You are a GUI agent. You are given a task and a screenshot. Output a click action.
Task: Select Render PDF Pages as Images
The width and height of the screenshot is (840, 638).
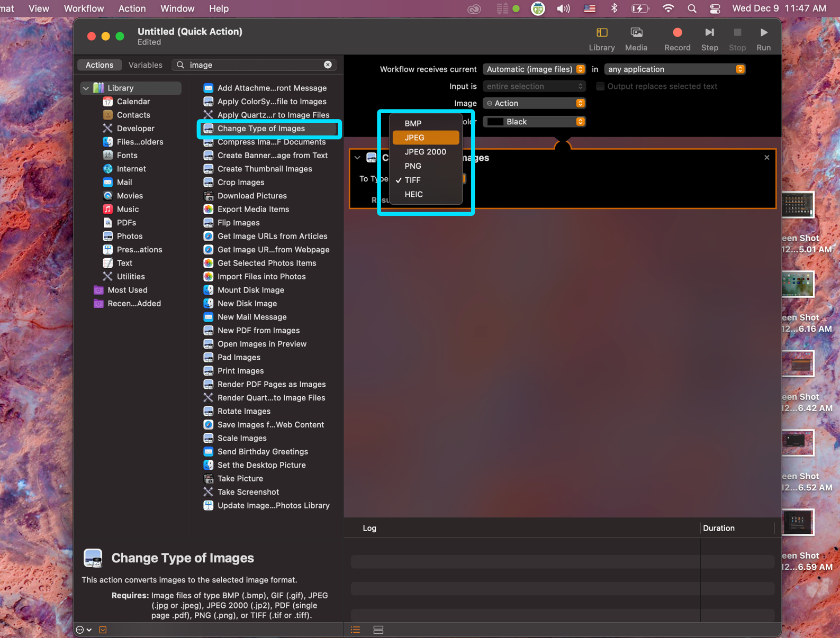point(271,384)
